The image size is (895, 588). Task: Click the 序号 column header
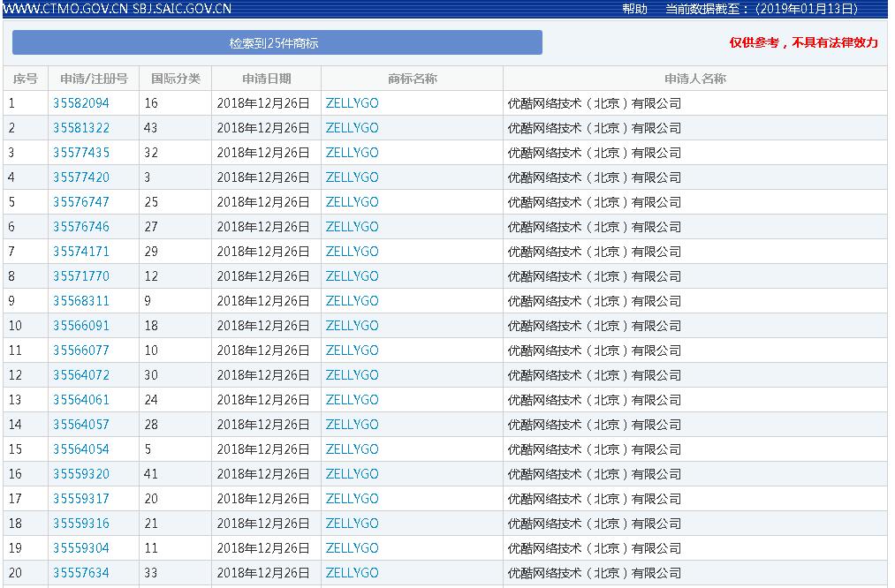[25, 79]
